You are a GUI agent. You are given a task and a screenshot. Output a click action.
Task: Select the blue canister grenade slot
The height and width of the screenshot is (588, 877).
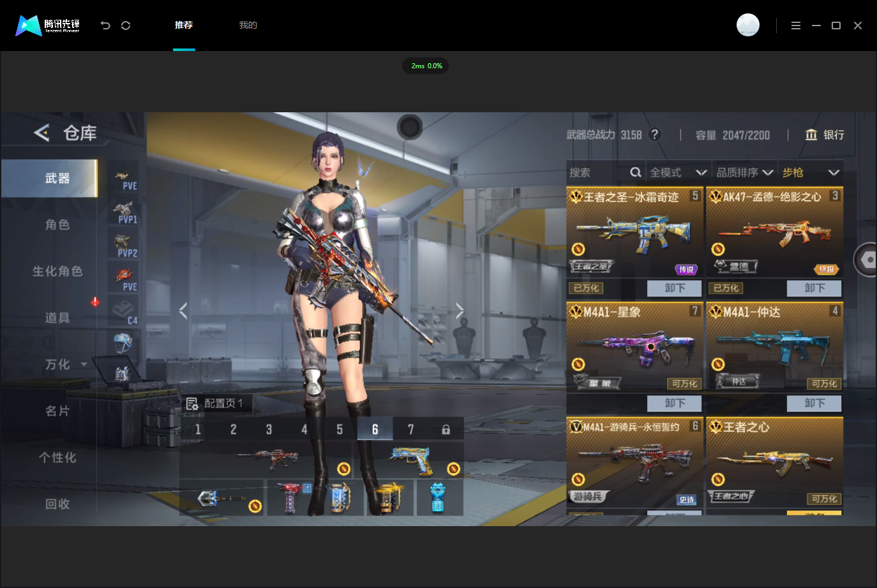(x=340, y=497)
